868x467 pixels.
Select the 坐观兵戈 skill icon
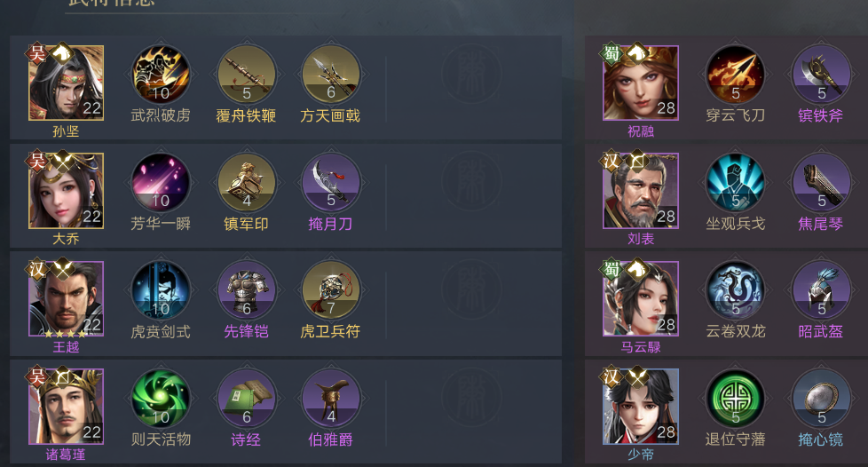735,183
